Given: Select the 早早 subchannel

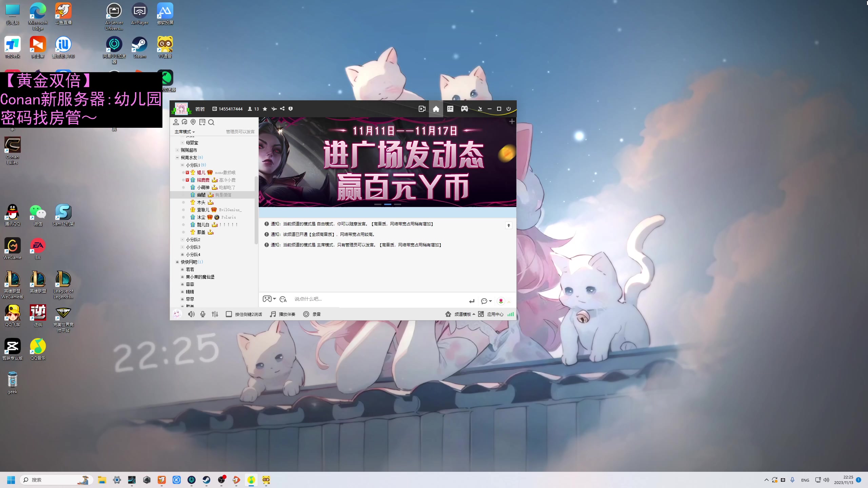Looking at the screenshot, I should tap(190, 299).
